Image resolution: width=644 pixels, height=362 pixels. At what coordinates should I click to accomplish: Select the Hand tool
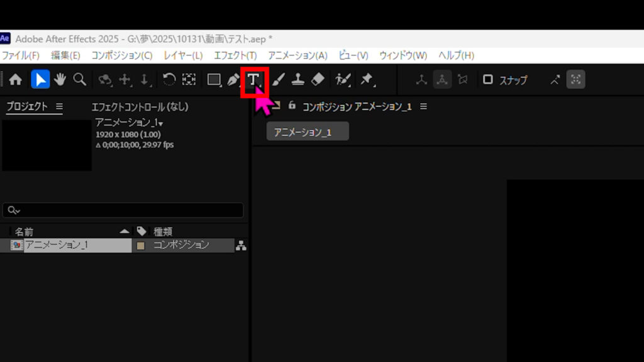[x=60, y=80]
